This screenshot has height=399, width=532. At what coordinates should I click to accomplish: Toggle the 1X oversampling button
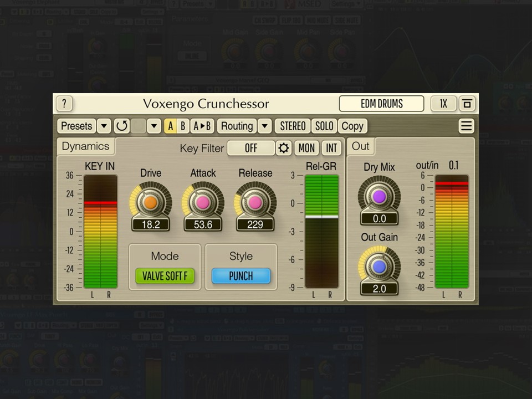coord(443,104)
